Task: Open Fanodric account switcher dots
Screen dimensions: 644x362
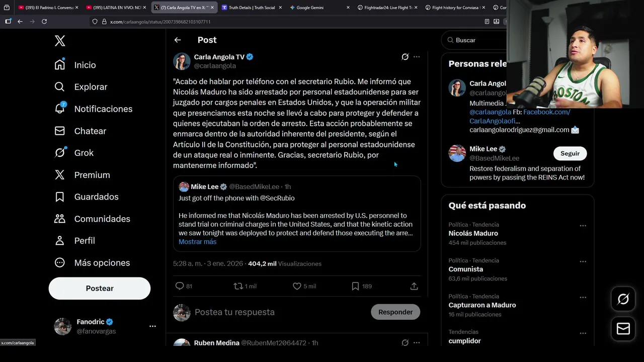Action: pos(152,326)
